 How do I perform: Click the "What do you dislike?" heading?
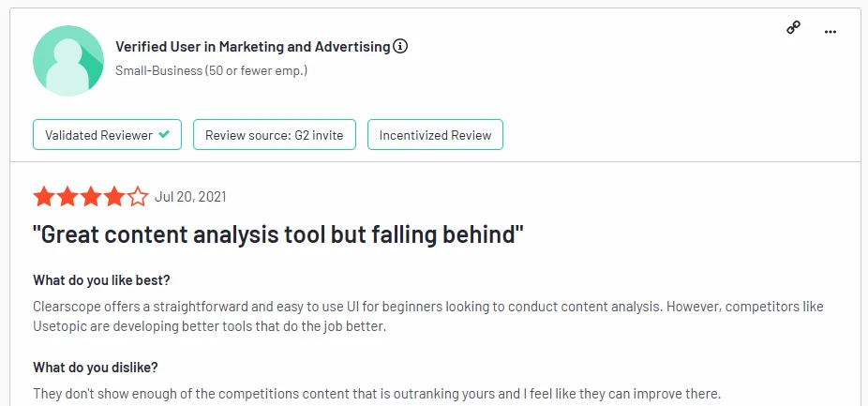(x=96, y=367)
